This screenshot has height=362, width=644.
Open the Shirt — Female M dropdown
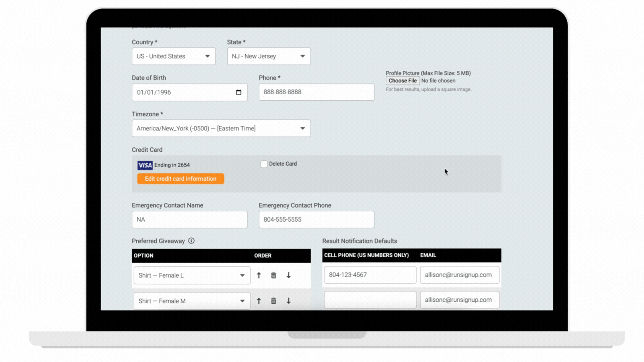192,301
